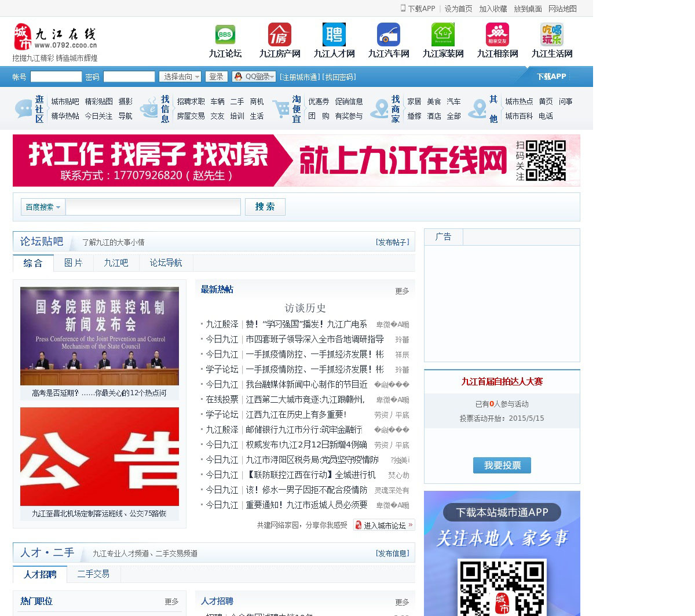This screenshot has width=695, height=616.
Task: Expand the 选择去向 dropdown
Action: coord(181,76)
